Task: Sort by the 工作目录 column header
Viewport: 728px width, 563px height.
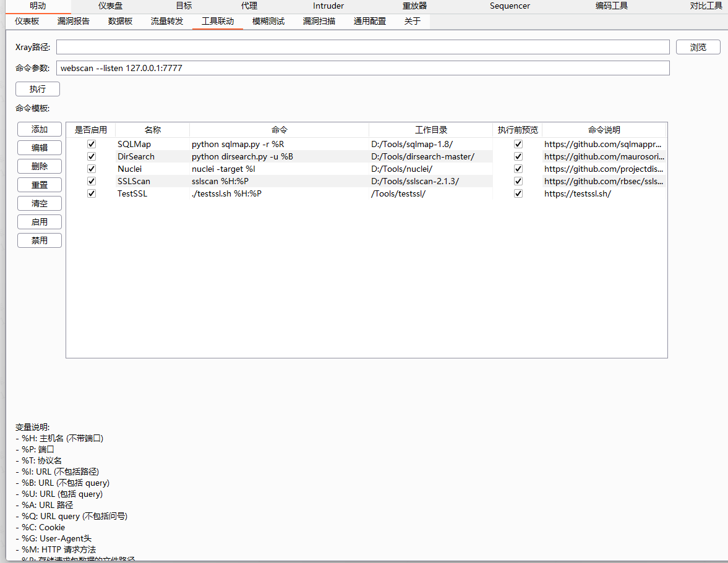Action: (x=431, y=130)
